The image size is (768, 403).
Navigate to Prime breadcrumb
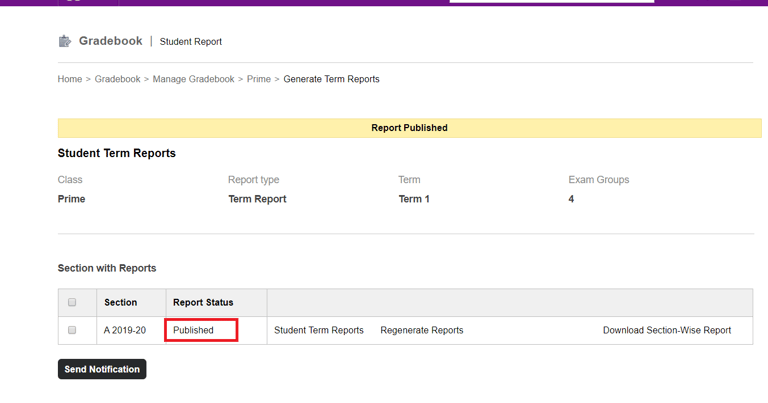(259, 79)
